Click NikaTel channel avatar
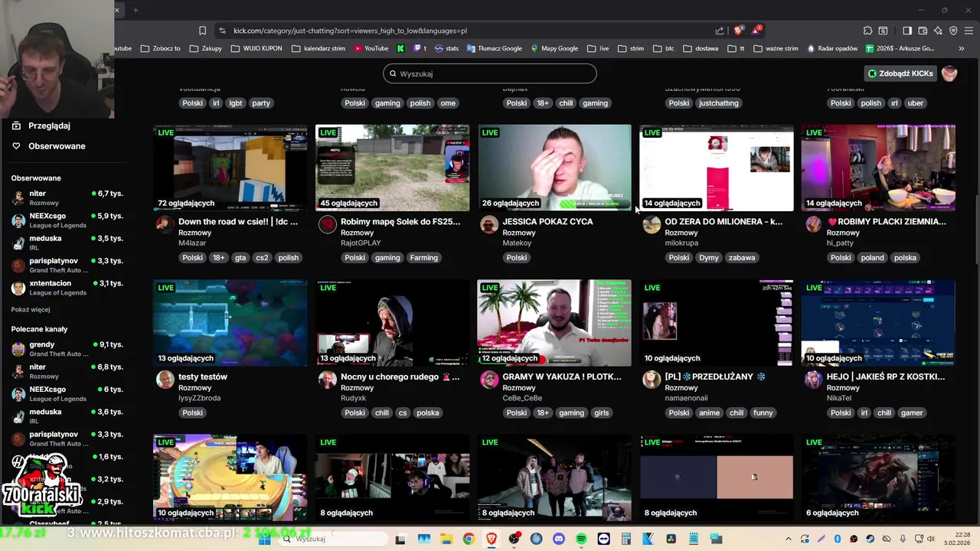This screenshot has height=551, width=980. tap(813, 380)
